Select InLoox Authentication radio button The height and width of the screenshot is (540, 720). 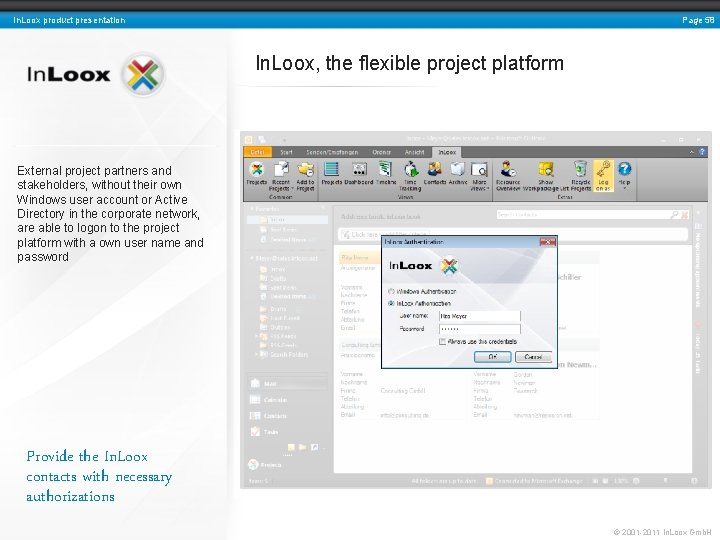pyautogui.click(x=391, y=304)
